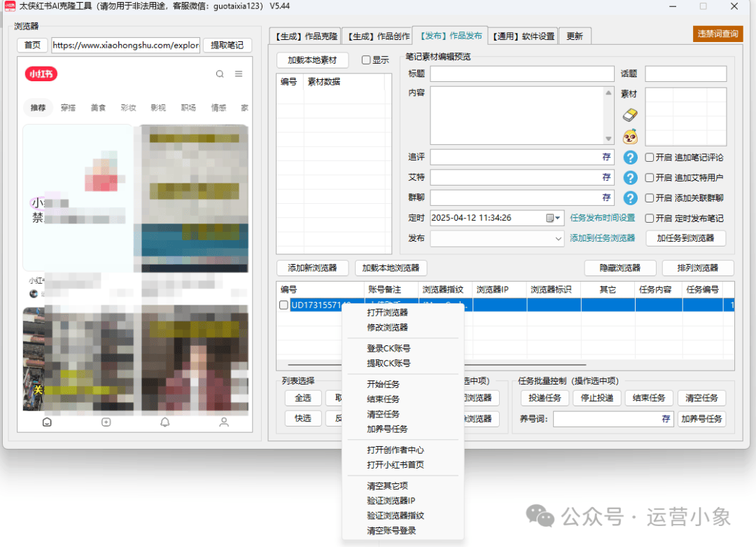The height and width of the screenshot is (547, 756).
Task: Enable 开启 定时发布笔记 checkbox
Action: click(650, 218)
